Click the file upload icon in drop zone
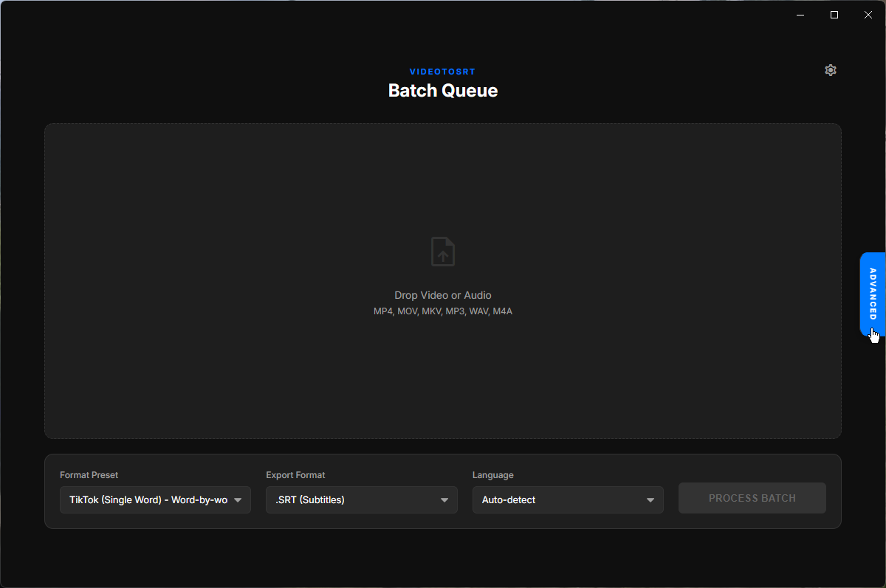 tap(443, 252)
